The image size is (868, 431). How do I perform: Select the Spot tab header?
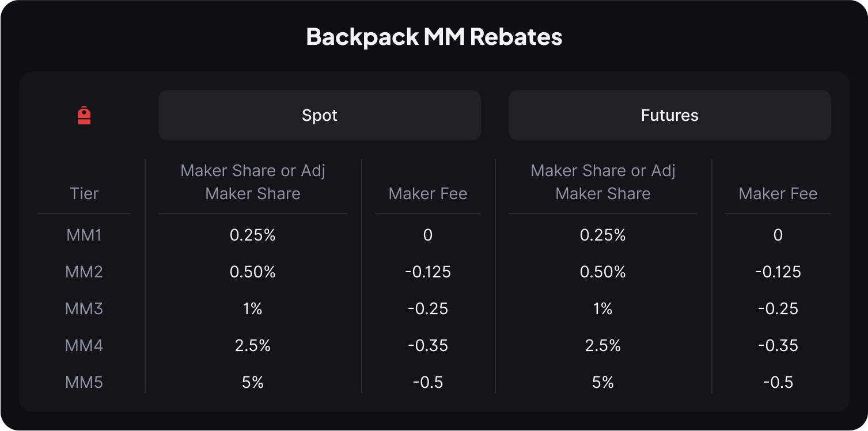pos(320,115)
